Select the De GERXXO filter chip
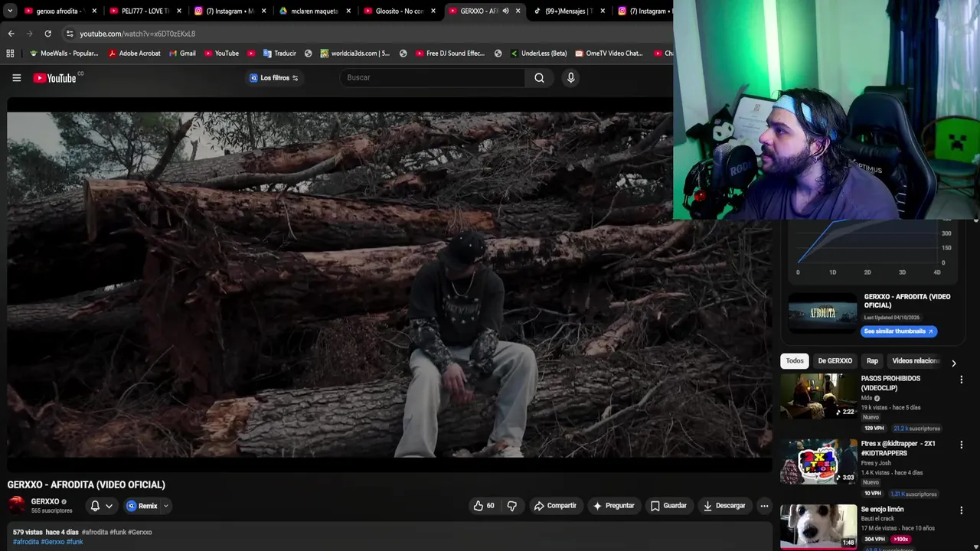The height and width of the screenshot is (551, 980). tap(835, 360)
